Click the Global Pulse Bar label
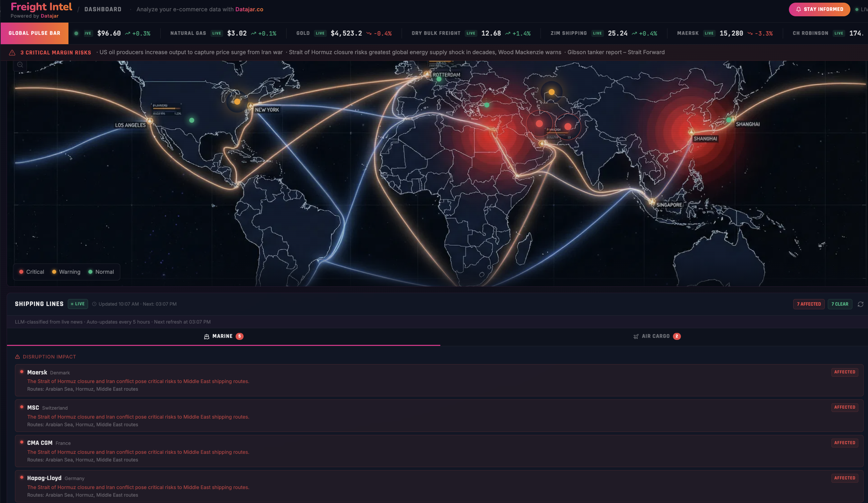Viewport: 868px width, 503px height. 35,34
